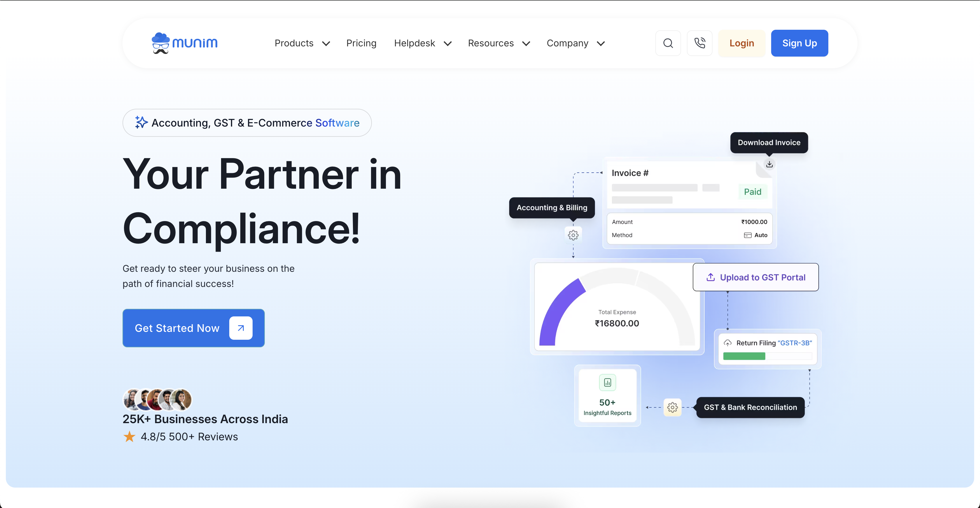Click the Download Invoice tooltip

pyautogui.click(x=769, y=143)
